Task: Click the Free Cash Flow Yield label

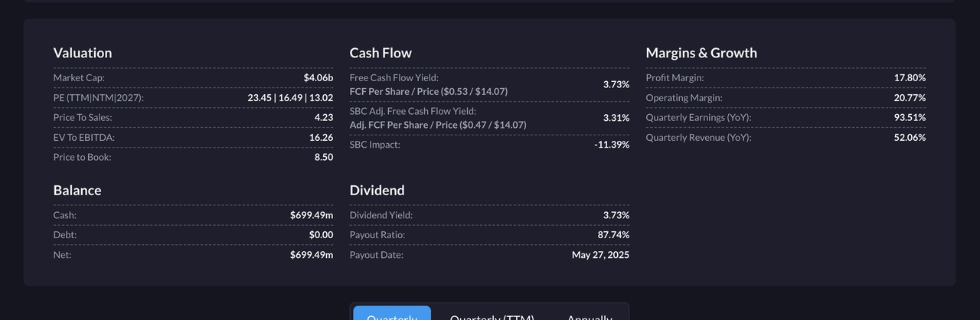Action: click(x=394, y=77)
